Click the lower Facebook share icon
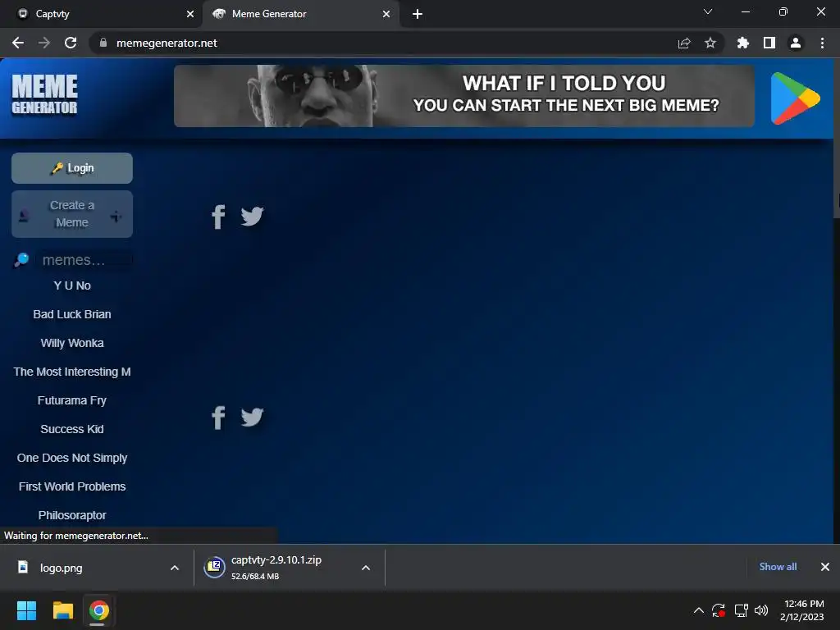 point(218,418)
